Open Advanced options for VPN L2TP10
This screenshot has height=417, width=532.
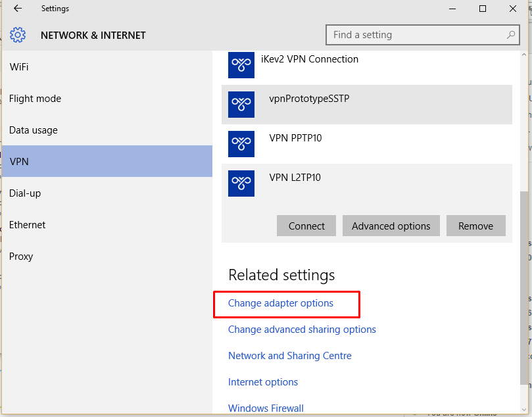tap(391, 226)
